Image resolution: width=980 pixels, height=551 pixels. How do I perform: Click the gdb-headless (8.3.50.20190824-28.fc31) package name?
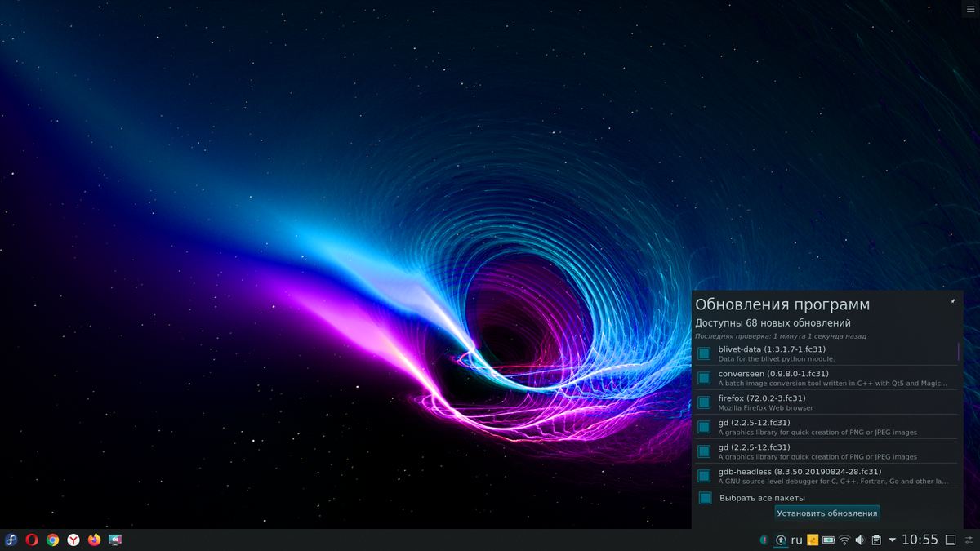click(x=800, y=472)
